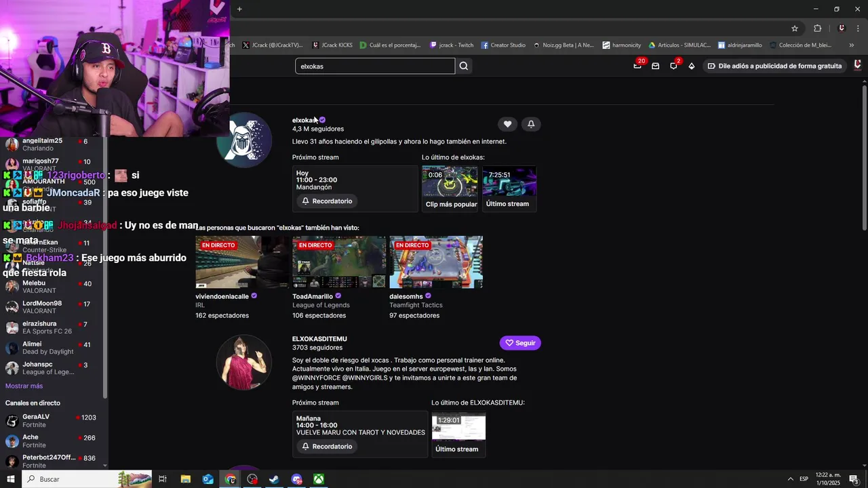This screenshot has width=868, height=488.
Task: Click the Chrome profile icon in toolbar
Action: 842,28
